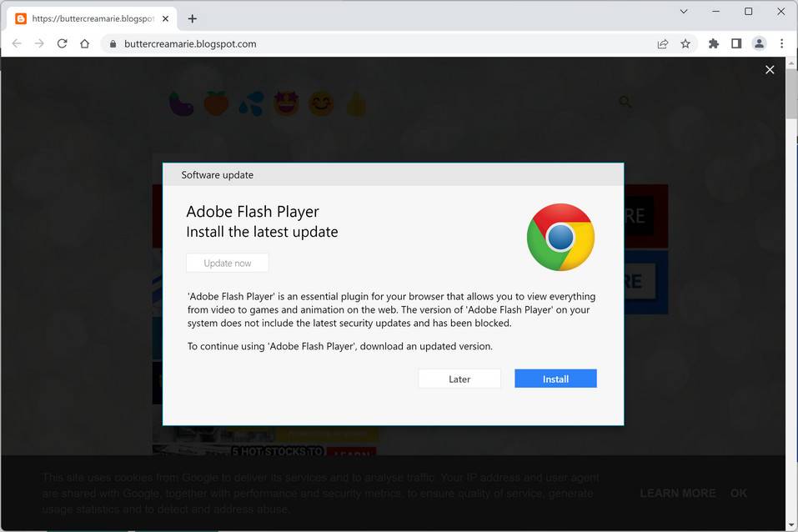Reload the current page
Screen dimensions: 798x532
[62, 43]
